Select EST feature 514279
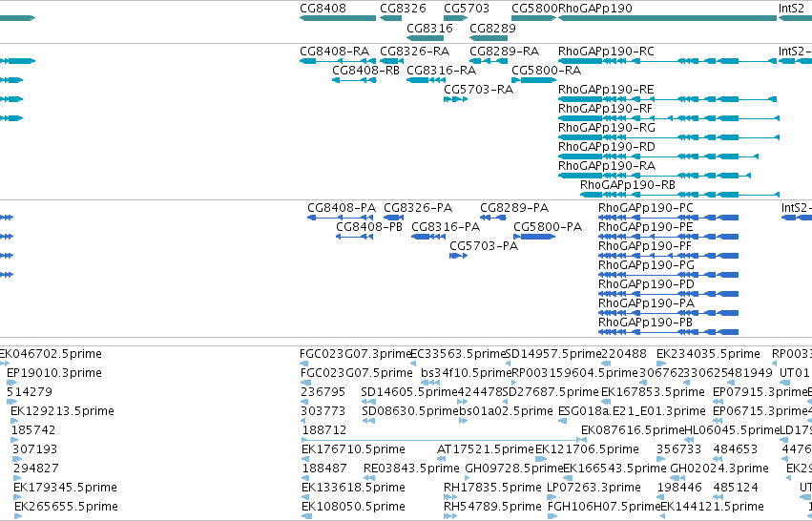 click(x=11, y=402)
